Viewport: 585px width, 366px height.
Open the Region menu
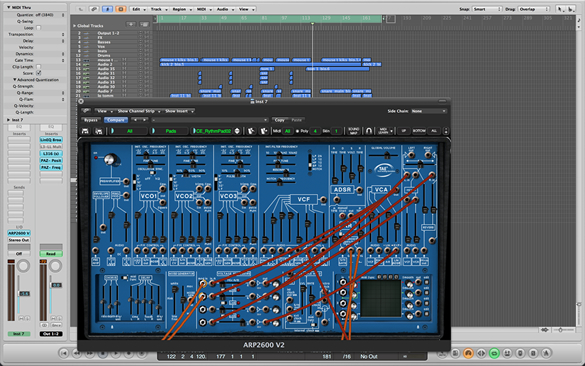[x=182, y=9]
